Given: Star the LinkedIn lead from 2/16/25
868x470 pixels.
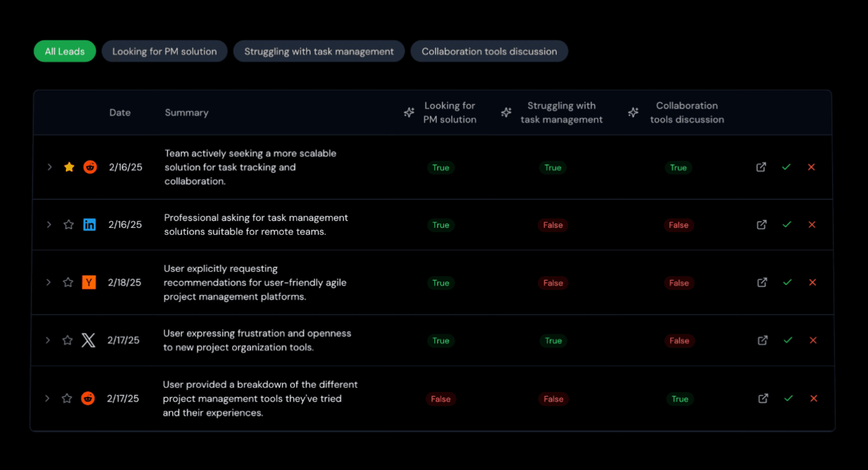Looking at the screenshot, I should (x=68, y=224).
